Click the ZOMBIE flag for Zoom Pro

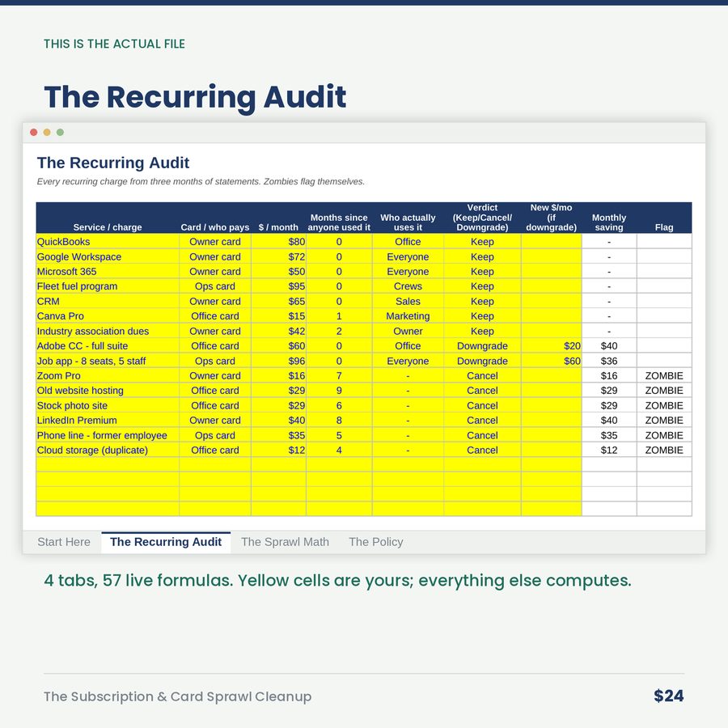click(664, 375)
